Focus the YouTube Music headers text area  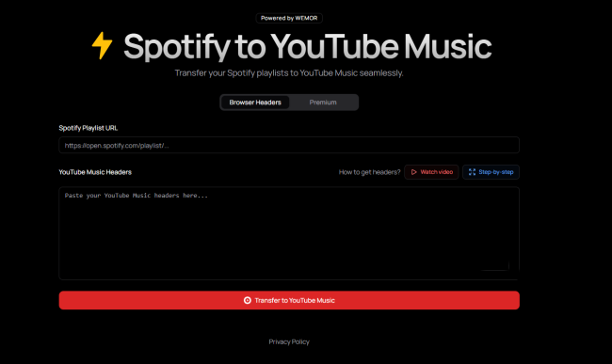click(289, 233)
